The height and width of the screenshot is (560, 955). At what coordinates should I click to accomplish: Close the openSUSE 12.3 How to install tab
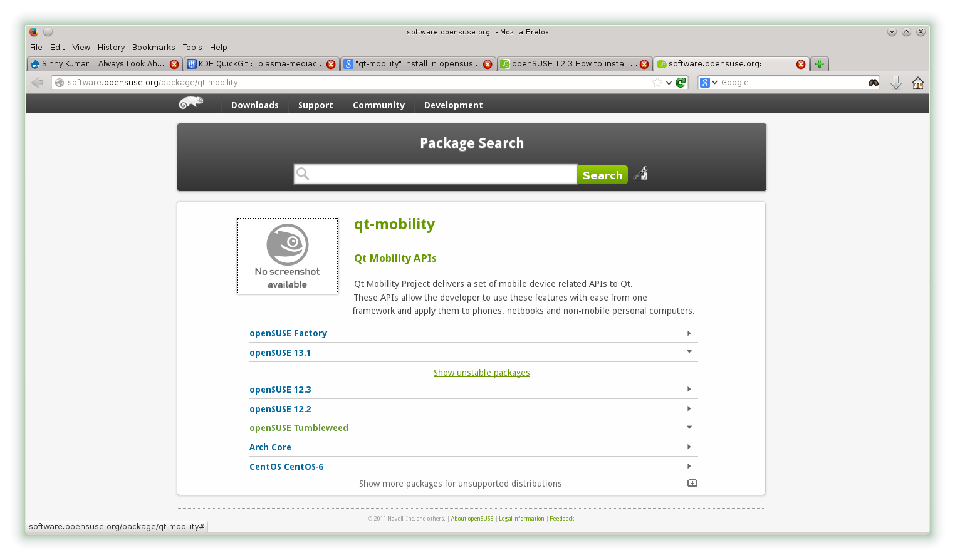click(644, 64)
